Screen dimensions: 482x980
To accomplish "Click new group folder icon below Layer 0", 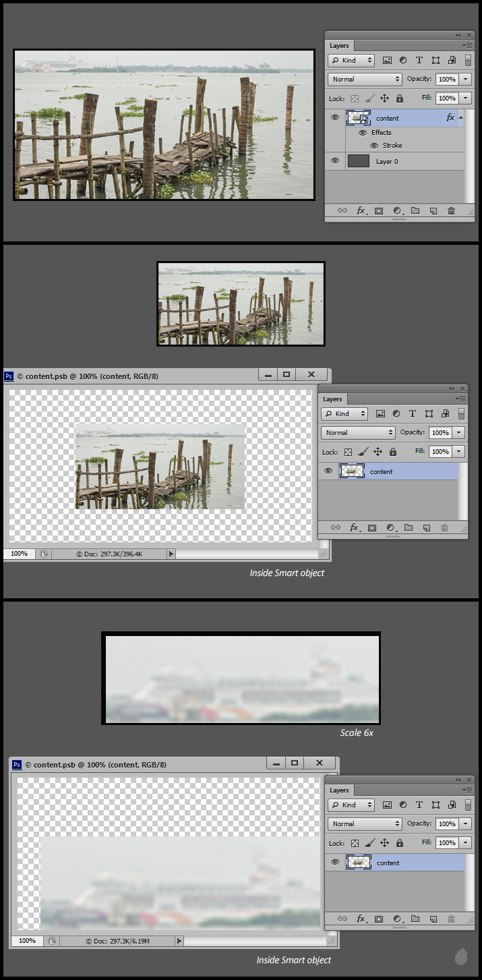I will [x=415, y=210].
